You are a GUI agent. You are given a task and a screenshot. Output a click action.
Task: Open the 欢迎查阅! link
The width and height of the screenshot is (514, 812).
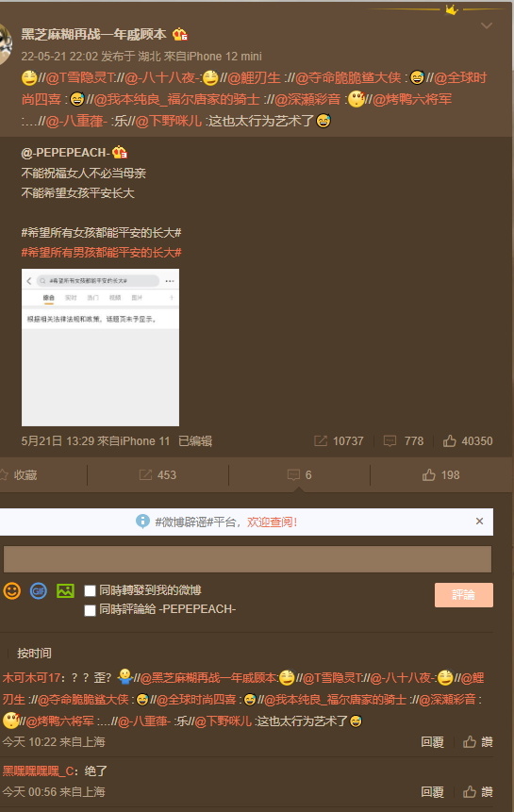pyautogui.click(x=272, y=522)
